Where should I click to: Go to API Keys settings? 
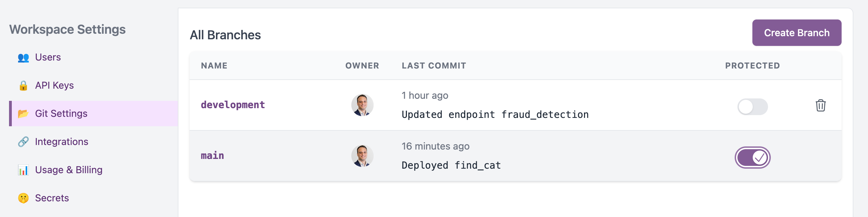coord(55,86)
